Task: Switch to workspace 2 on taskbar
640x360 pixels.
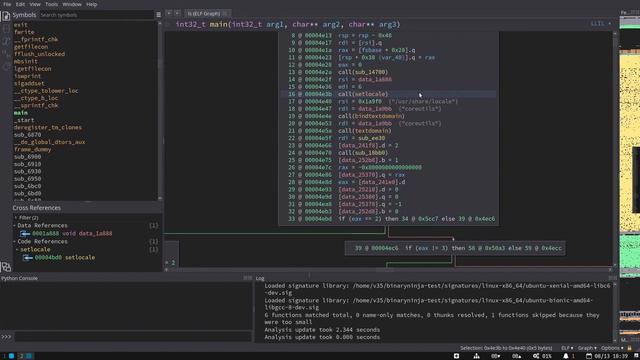Action: 26,356
